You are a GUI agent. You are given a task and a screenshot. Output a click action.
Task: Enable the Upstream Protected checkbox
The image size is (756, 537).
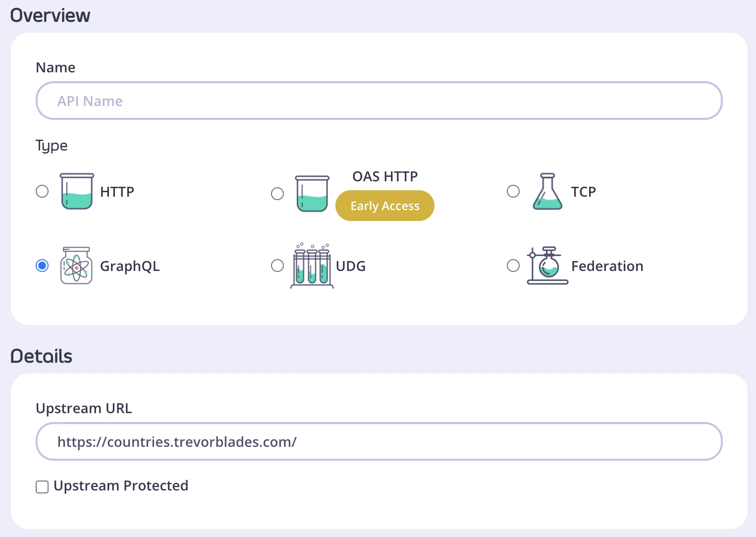click(42, 486)
